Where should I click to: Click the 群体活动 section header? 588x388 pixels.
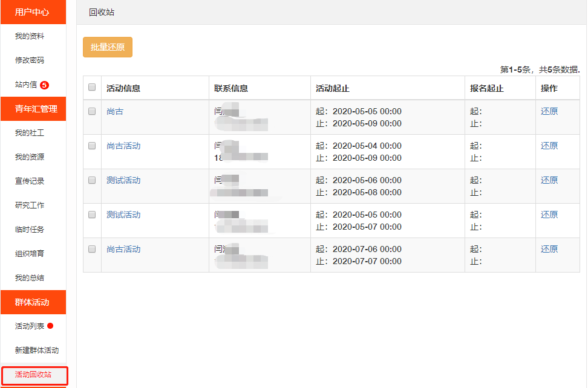click(x=33, y=302)
